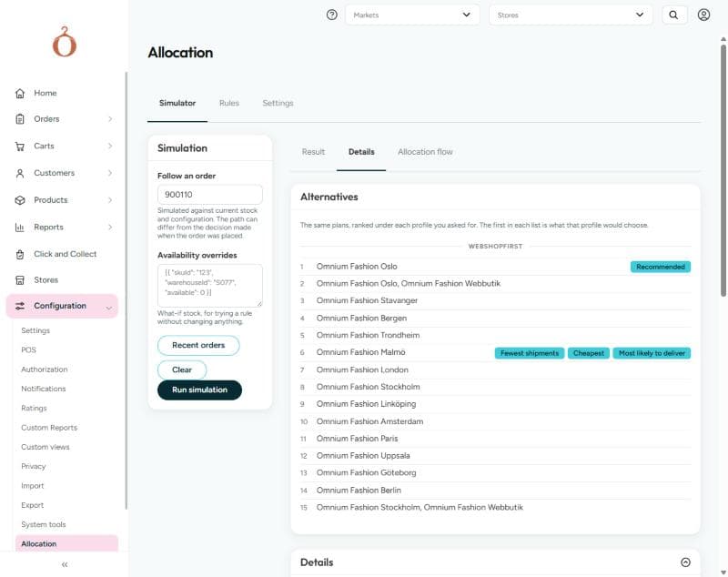The image size is (728, 577).
Task: Open Settings under Configuration
Action: pos(35,330)
